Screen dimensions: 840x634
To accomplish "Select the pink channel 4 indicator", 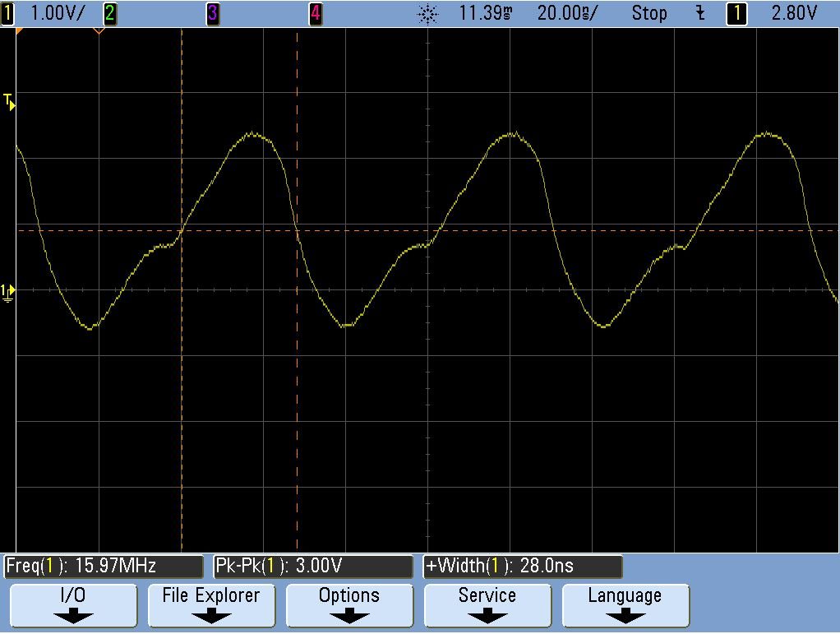I will coord(316,13).
